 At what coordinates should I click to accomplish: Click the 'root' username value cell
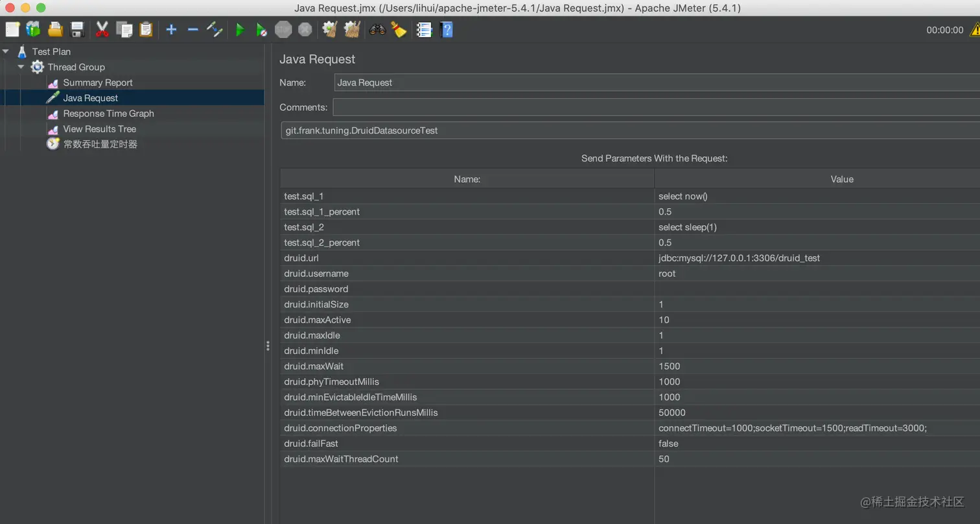[817, 274]
